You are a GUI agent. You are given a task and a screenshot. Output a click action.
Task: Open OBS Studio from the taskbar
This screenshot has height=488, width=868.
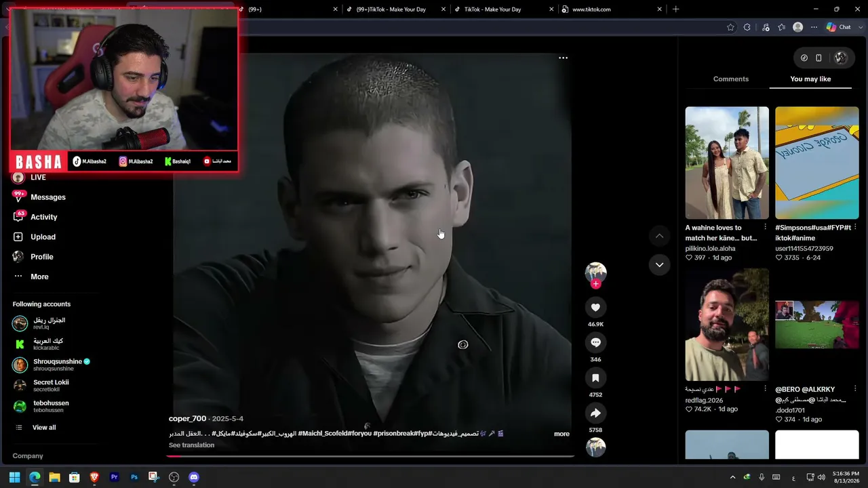174,477
